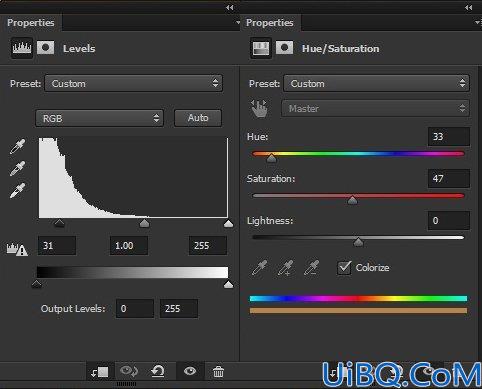
Task: Click the tan colorized result bar
Action: tap(358, 311)
